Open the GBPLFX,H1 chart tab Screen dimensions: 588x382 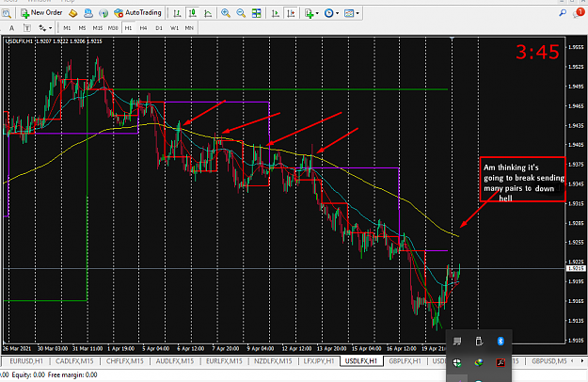pos(405,361)
